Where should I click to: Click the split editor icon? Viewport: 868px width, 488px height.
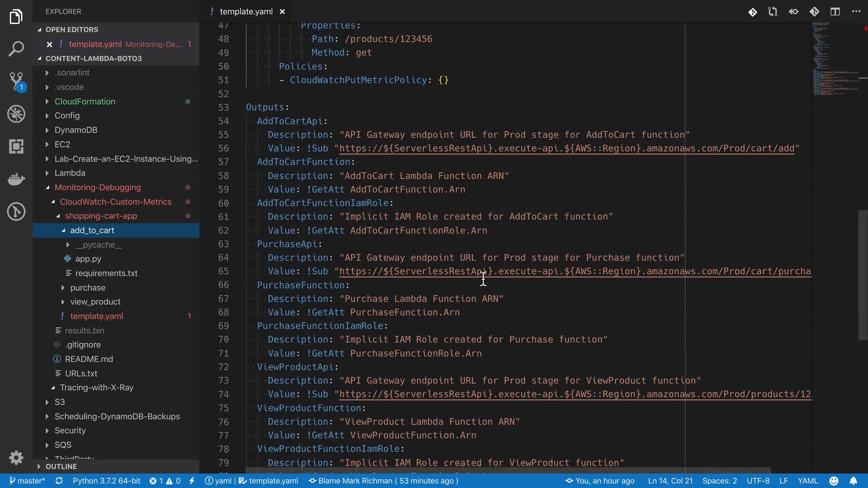click(x=835, y=12)
